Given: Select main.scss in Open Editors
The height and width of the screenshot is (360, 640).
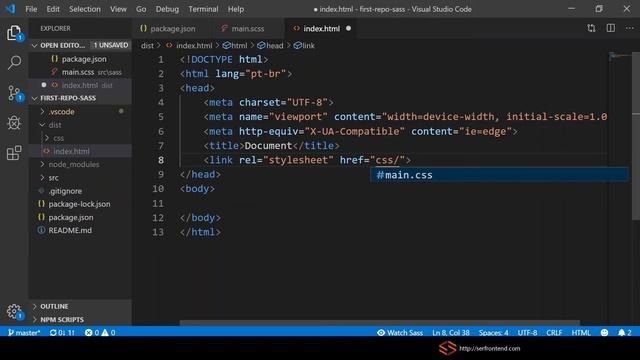Looking at the screenshot, I should click(x=80, y=72).
